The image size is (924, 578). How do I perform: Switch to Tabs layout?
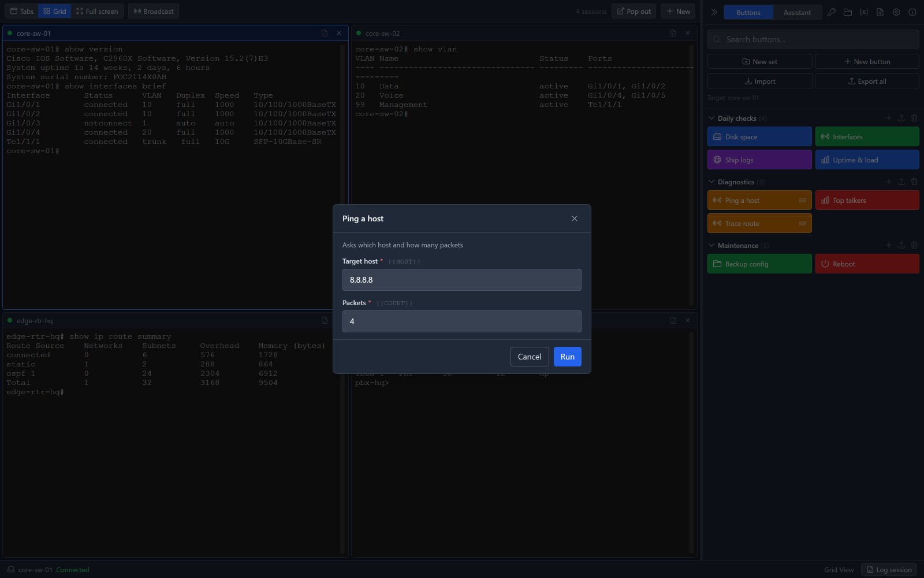point(22,12)
